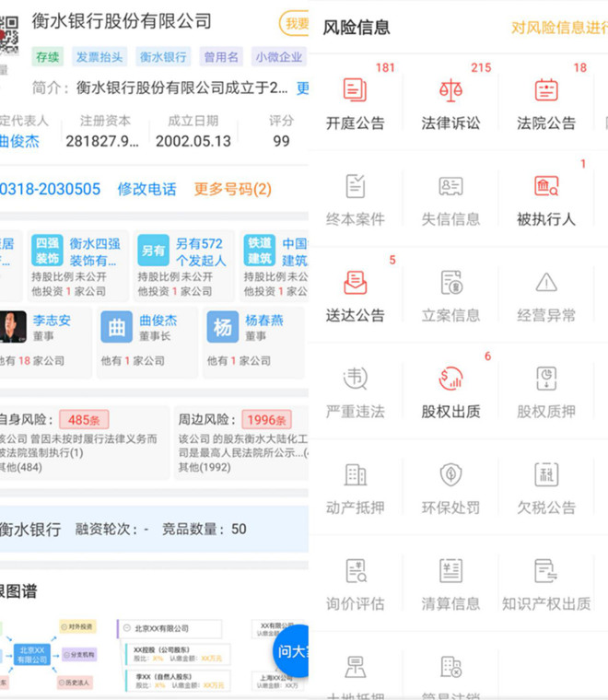Open the 股权质押 icon
This screenshot has height=700, width=608.
pos(546,379)
